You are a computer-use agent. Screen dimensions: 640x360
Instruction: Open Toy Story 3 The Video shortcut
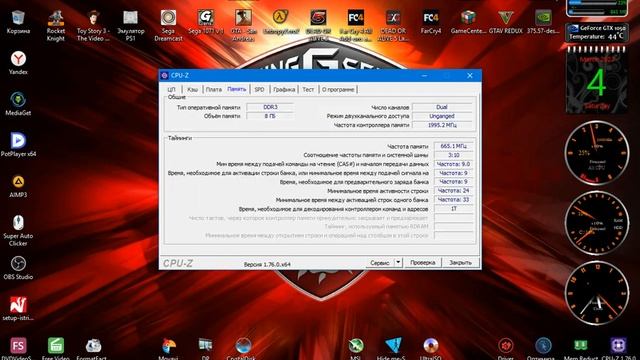93,25
